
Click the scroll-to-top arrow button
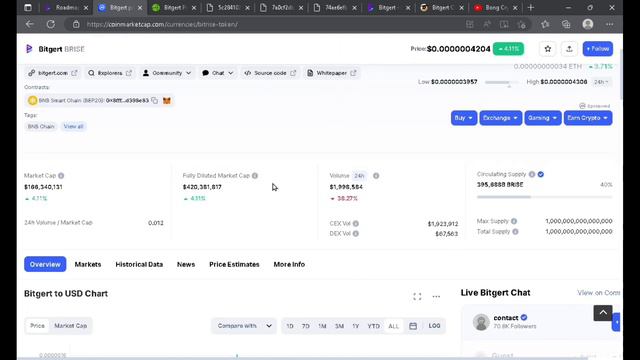603,313
